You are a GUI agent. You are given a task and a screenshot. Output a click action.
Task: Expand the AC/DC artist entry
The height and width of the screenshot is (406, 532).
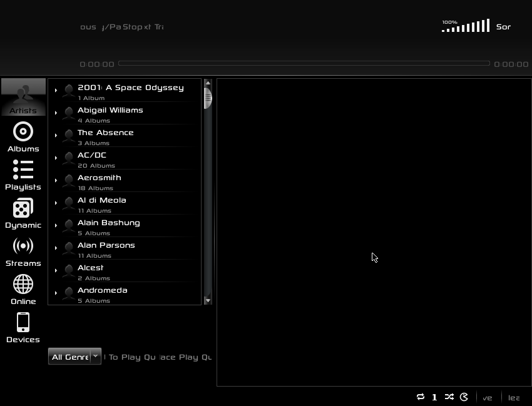pos(56,158)
